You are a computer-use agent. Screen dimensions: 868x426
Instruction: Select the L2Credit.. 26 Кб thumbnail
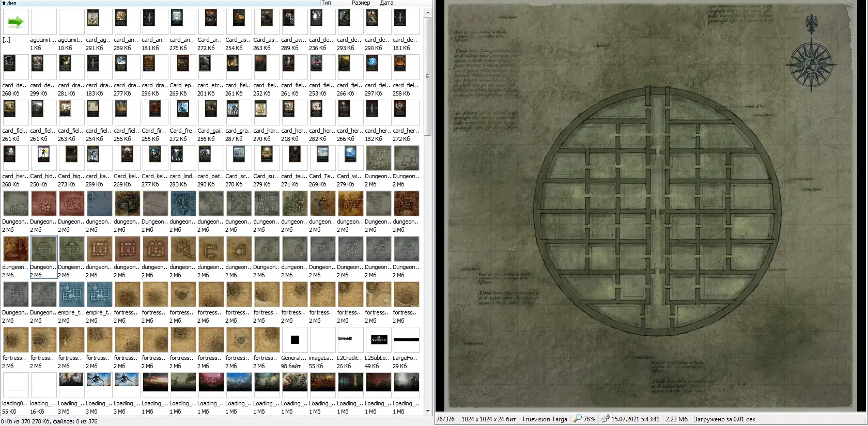(351, 340)
